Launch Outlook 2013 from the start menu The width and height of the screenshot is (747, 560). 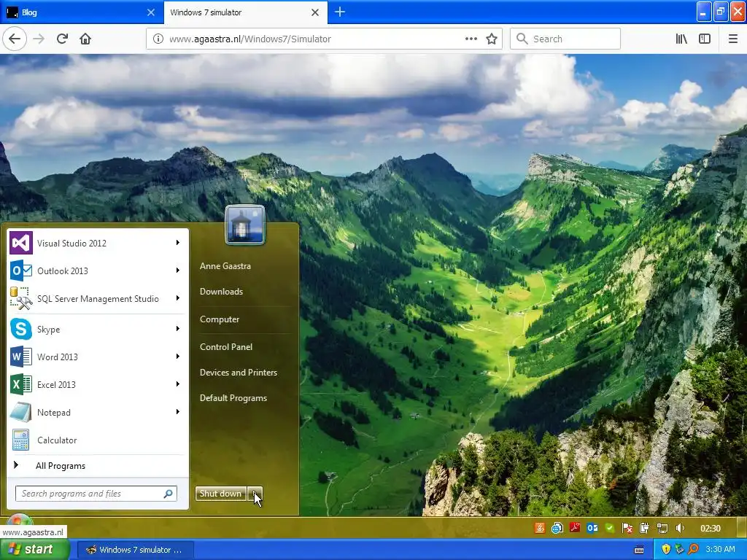coord(97,271)
